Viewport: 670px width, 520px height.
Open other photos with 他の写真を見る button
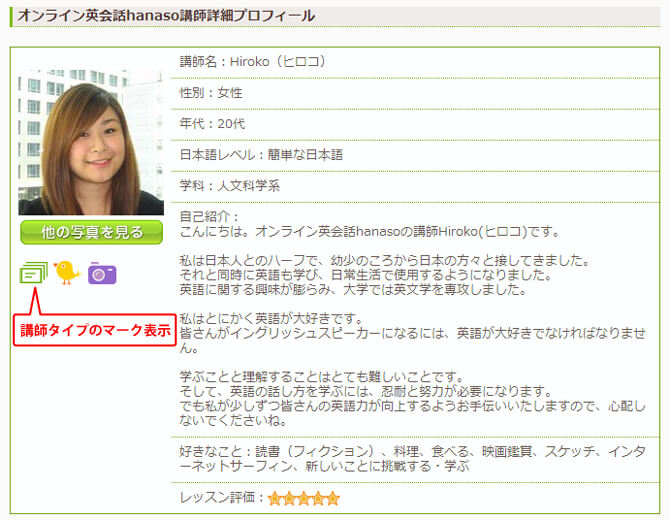pos(91,232)
